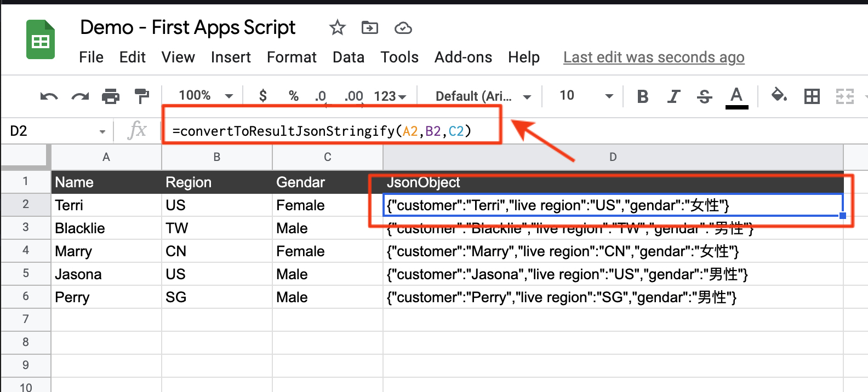Toggle Italic formatting
Viewport: 868px width, 392px height.
[673, 97]
